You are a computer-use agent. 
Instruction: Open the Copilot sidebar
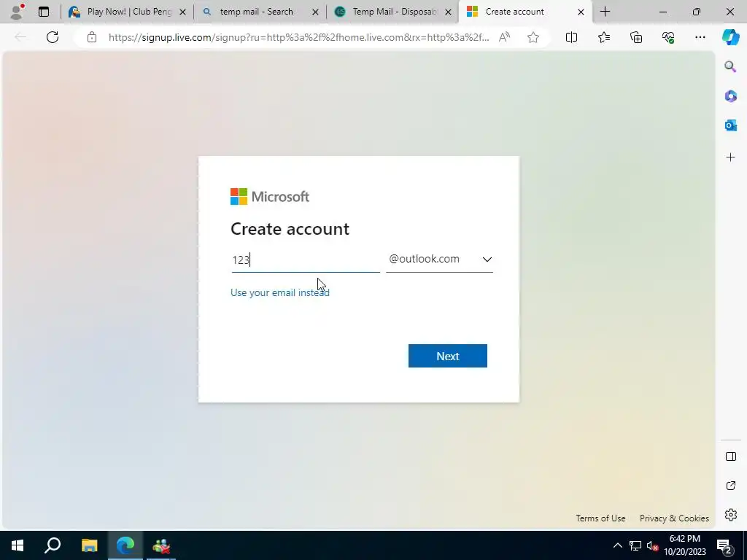click(x=730, y=37)
